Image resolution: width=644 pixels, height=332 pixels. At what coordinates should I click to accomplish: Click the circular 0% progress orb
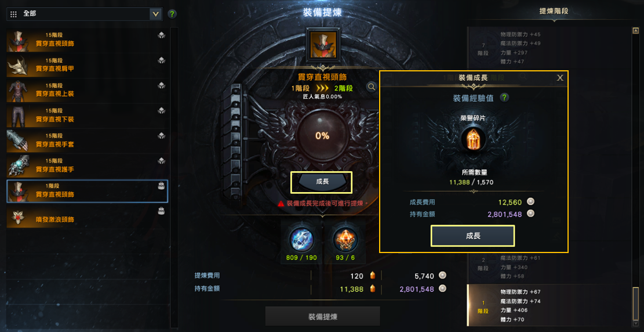[x=322, y=136]
